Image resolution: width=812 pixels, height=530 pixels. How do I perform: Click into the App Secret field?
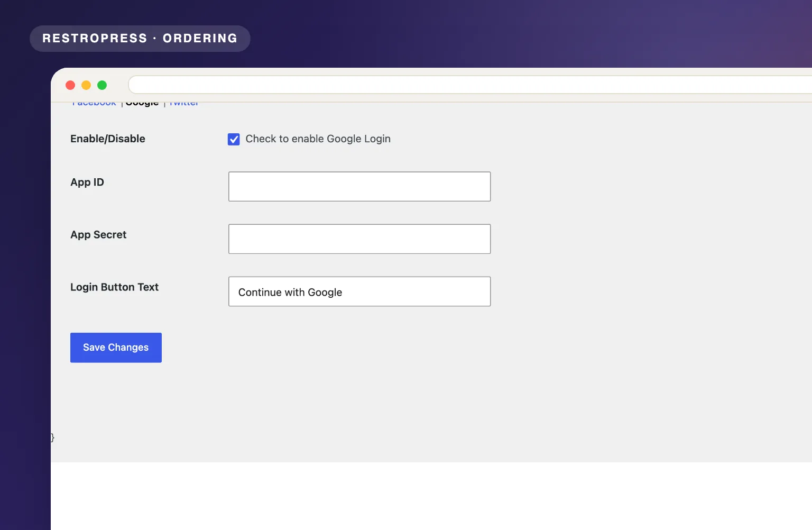click(359, 239)
